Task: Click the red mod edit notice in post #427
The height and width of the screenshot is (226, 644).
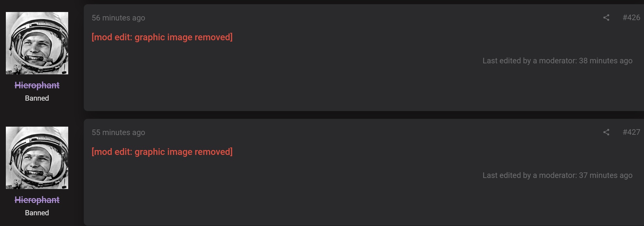Action: click(162, 152)
